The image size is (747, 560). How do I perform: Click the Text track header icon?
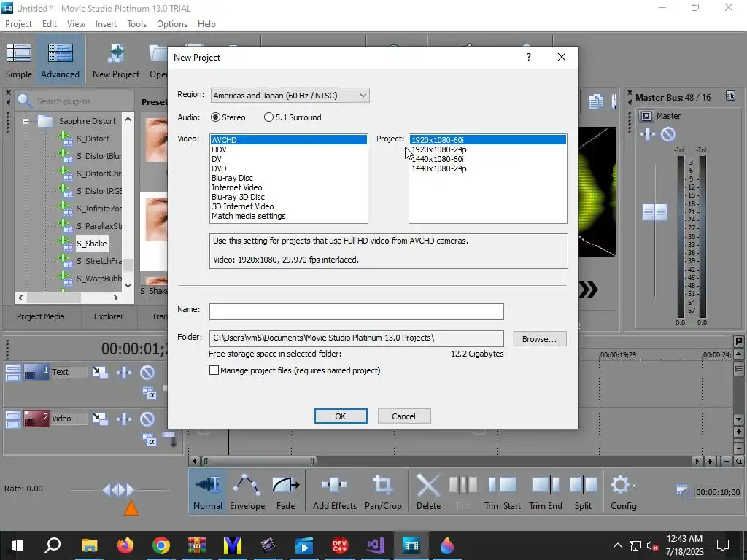[x=36, y=372]
